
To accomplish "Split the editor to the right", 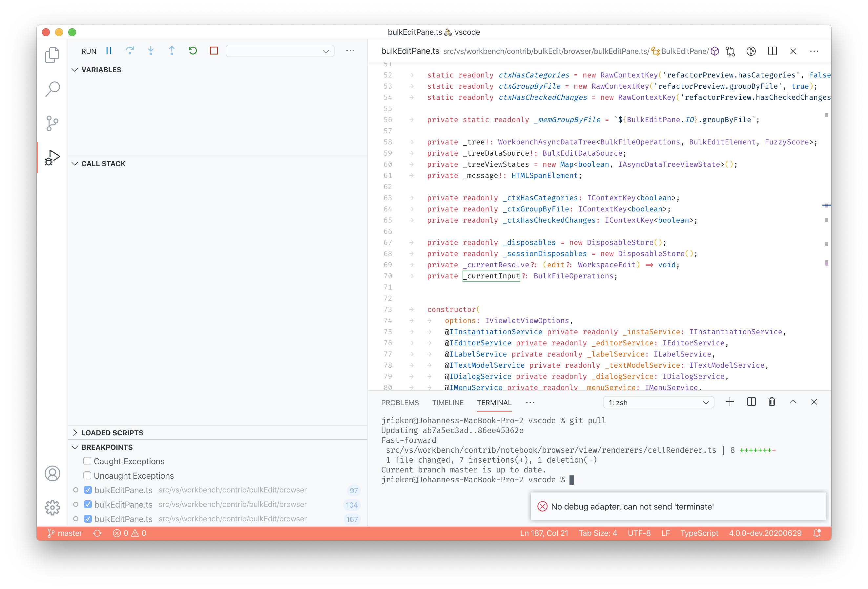I will pos(773,51).
